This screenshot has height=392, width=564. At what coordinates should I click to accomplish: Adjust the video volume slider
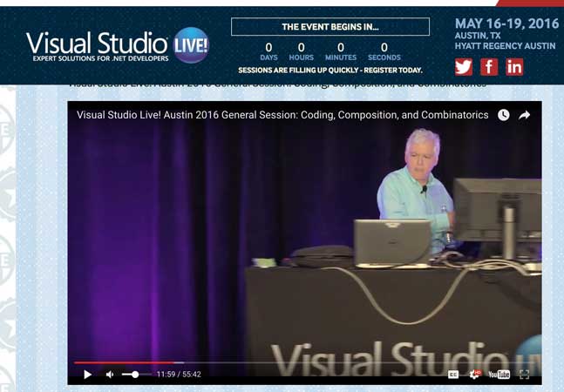point(136,375)
